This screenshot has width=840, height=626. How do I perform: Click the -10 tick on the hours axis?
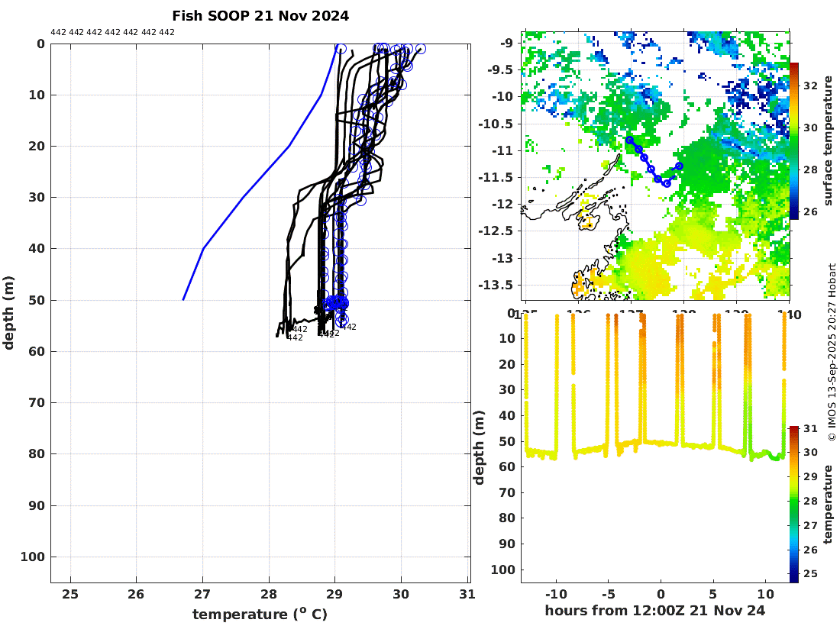(556, 594)
